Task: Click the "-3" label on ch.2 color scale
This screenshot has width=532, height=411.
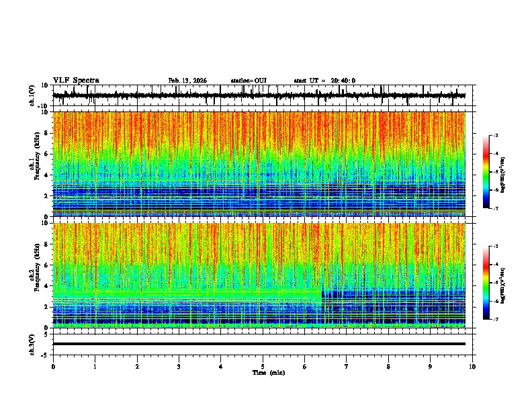Action: 495,246
